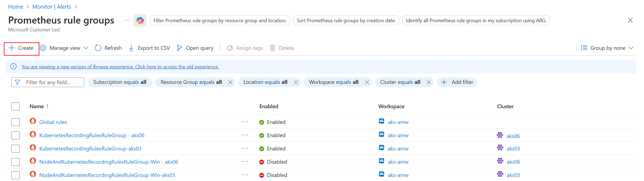Click Disabled status in NodeAndKubernetes...Win - aks06 row
This screenshot has height=181, width=644.
[x=273, y=162]
